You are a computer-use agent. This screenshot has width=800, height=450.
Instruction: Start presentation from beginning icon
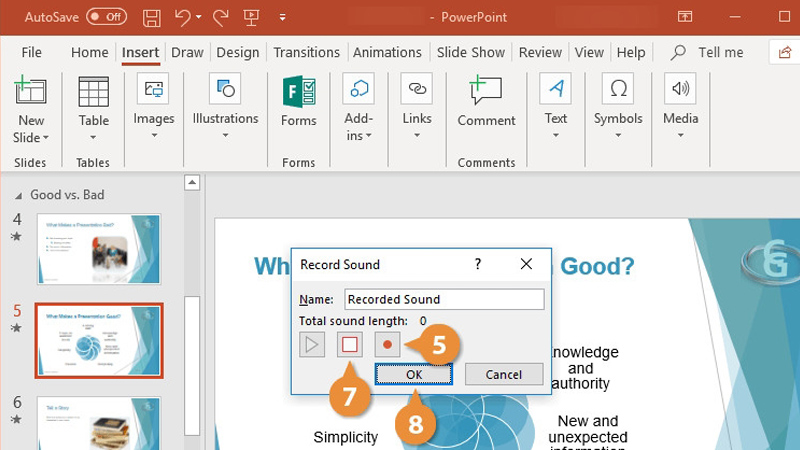click(252, 17)
